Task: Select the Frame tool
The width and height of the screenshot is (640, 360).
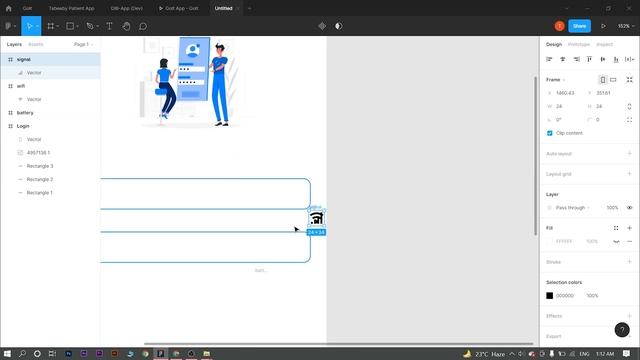Action: coord(51,26)
